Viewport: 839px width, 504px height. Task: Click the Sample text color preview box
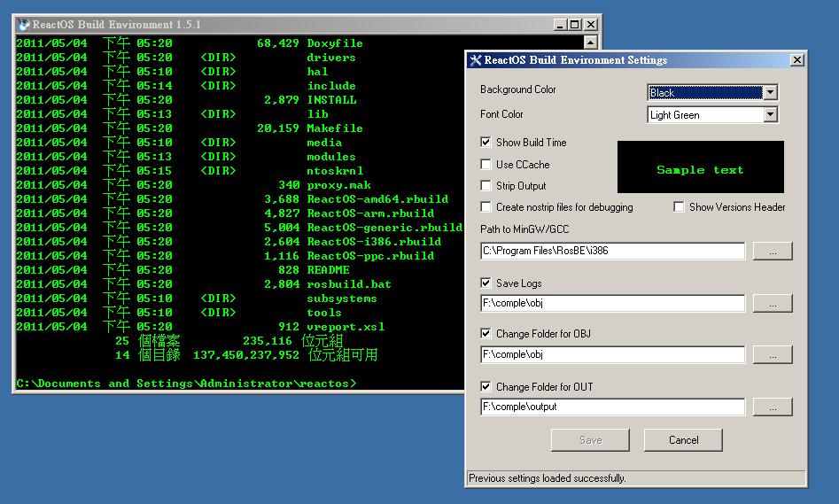pos(701,167)
